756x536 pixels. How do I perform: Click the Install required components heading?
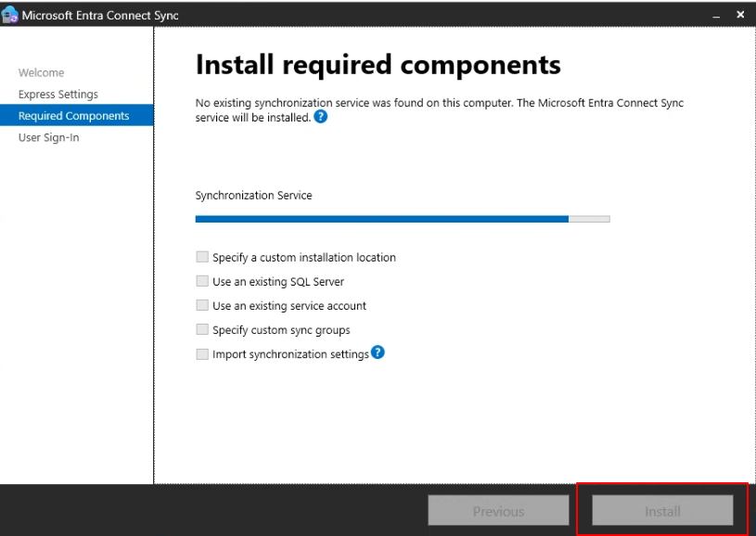click(x=378, y=65)
